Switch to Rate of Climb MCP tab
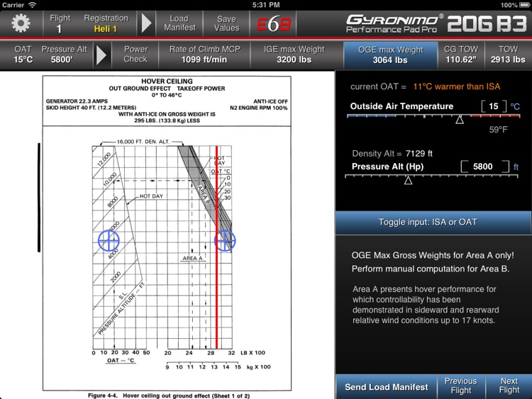 coord(204,55)
